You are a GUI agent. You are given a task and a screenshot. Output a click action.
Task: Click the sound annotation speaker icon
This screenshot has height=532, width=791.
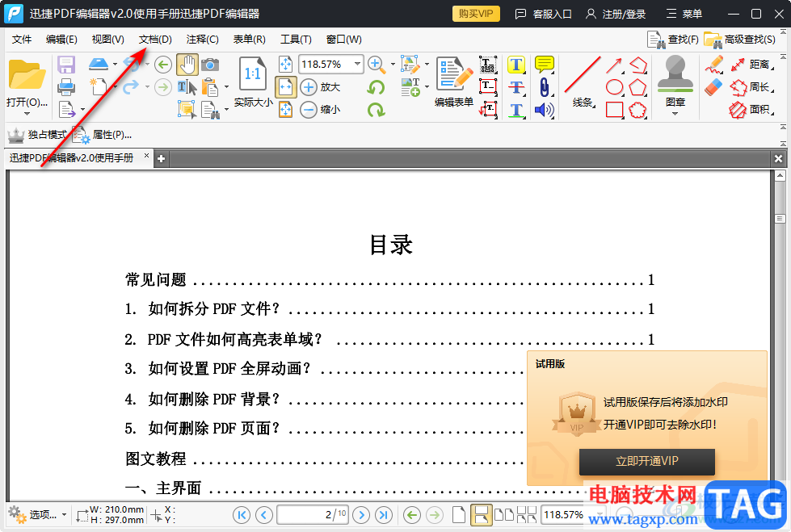[545, 110]
